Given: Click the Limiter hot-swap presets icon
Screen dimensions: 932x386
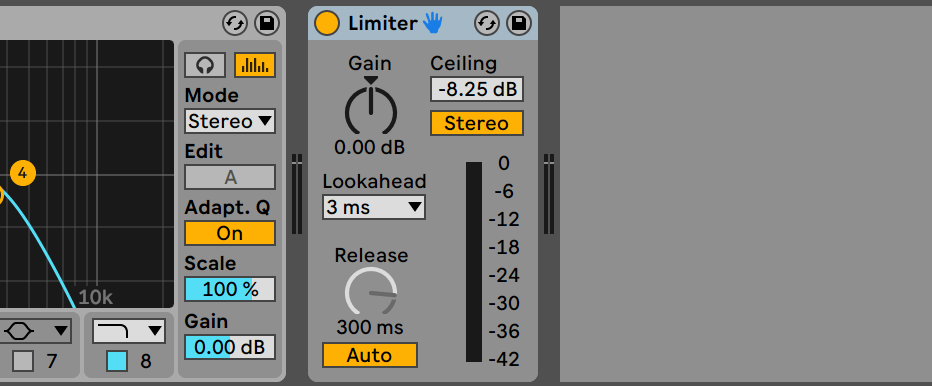Looking at the screenshot, I should coord(487,23).
